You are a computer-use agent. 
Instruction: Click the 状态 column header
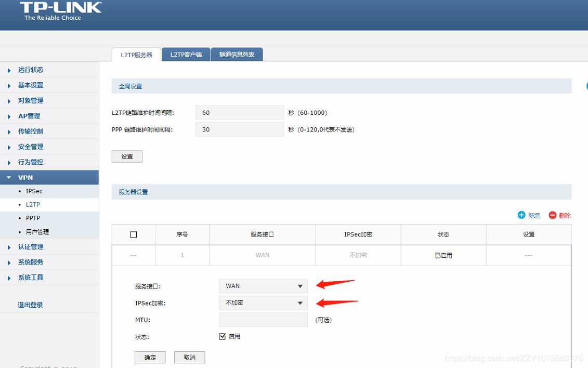click(443, 234)
